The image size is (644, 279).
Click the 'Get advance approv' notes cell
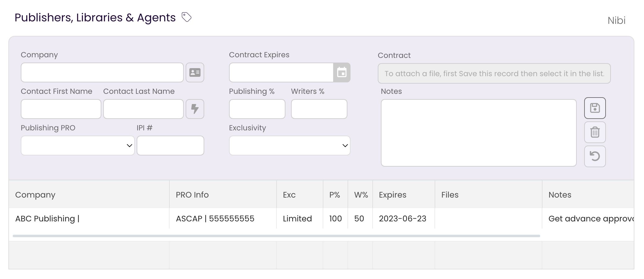(588, 218)
